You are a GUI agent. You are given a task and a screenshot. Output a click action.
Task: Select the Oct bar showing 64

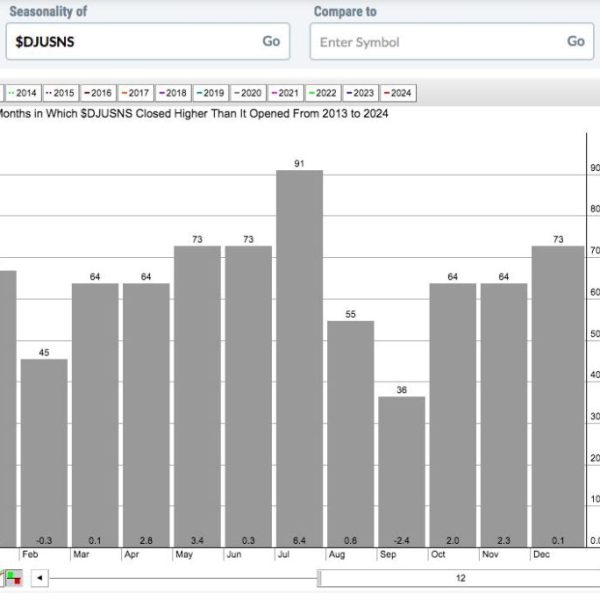click(x=453, y=415)
